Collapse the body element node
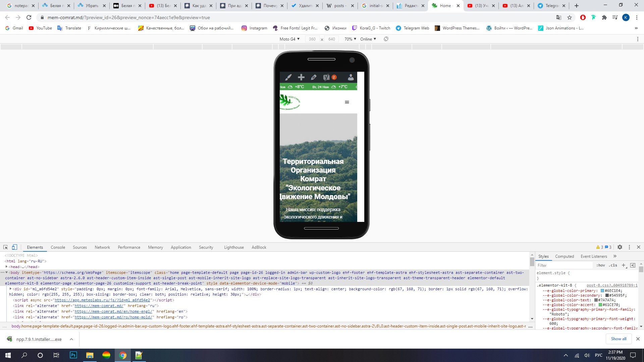644x362 pixels. pyautogui.click(x=6, y=273)
